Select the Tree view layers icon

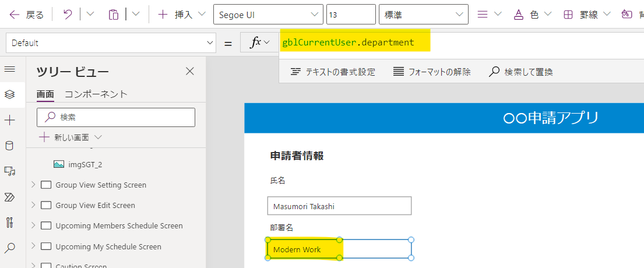10,94
